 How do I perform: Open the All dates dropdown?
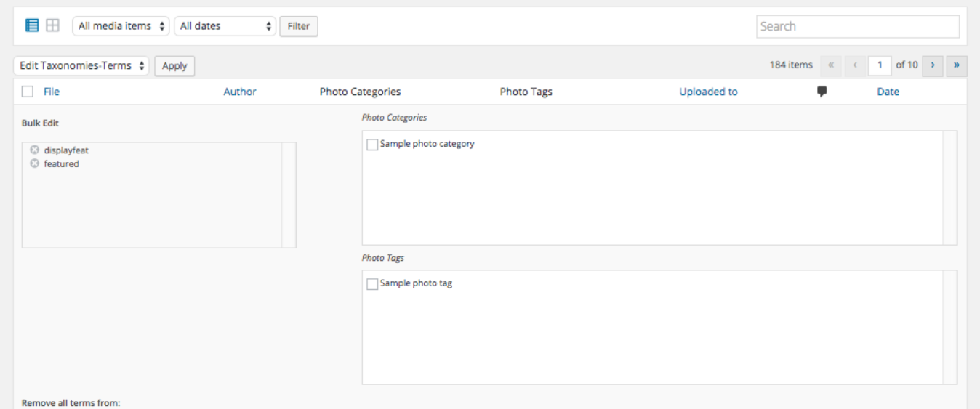[x=225, y=26]
